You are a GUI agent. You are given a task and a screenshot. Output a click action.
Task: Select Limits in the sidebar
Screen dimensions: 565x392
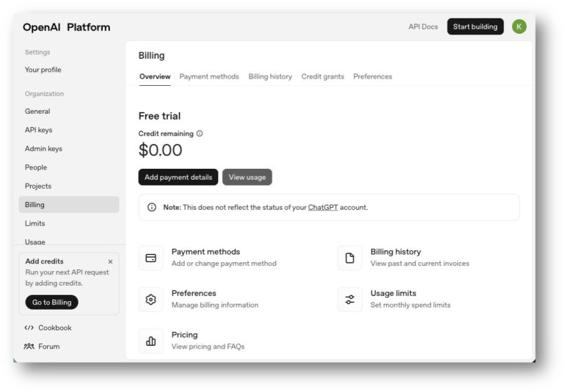coord(34,223)
